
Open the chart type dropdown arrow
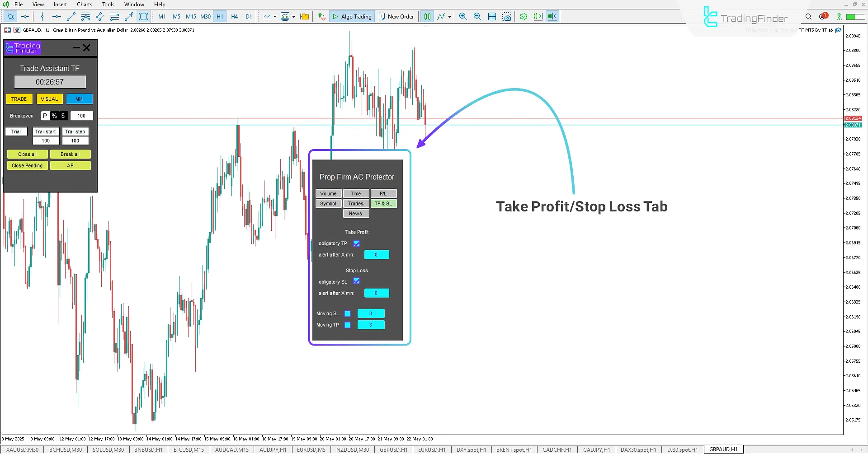point(274,16)
